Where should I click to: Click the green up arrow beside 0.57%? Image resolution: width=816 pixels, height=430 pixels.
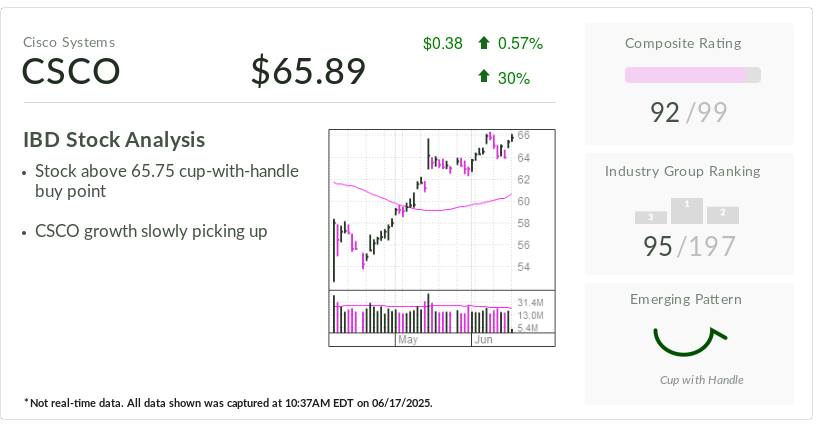(484, 43)
